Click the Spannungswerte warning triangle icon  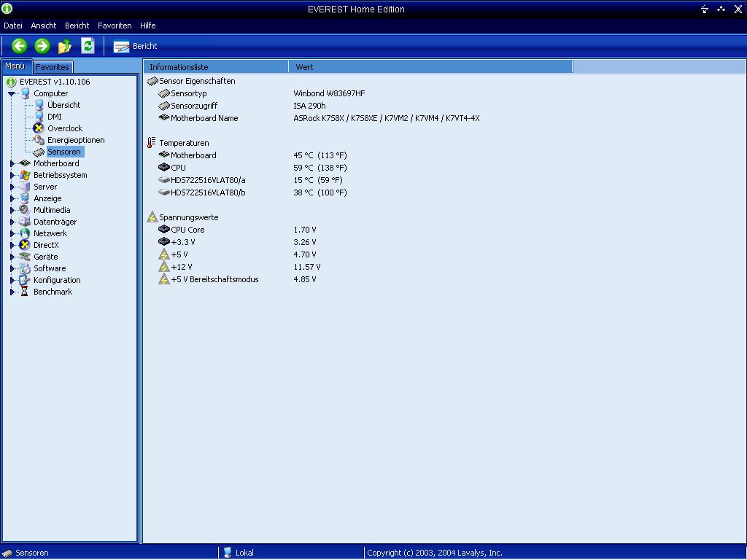(152, 217)
